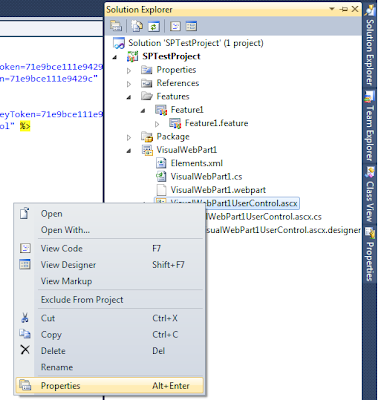378x400 pixels.
Task: Click the View Designer toolbar icon
Action: pos(191,26)
